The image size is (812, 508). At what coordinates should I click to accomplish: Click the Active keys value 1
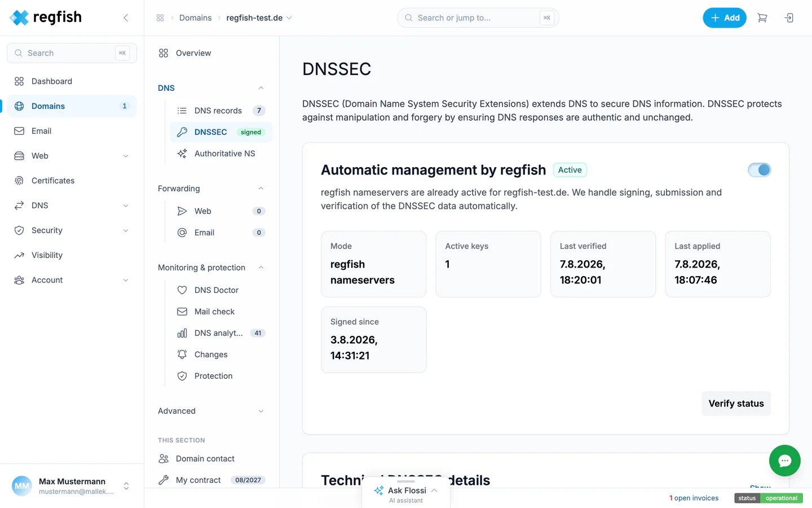pos(447,264)
